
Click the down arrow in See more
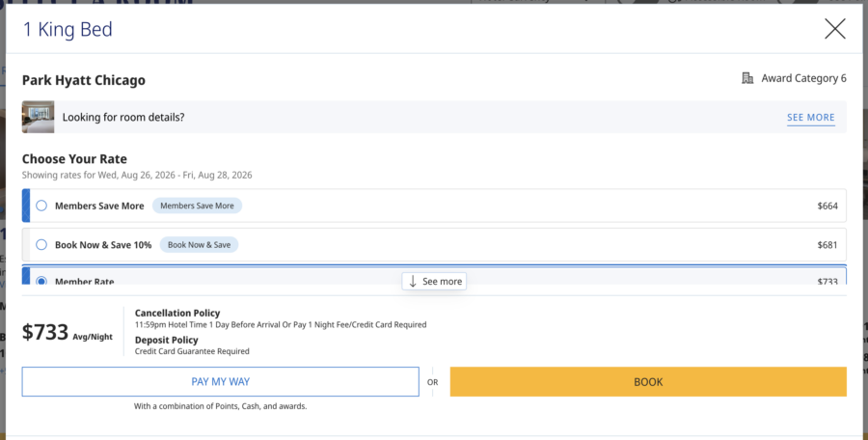[x=413, y=282]
